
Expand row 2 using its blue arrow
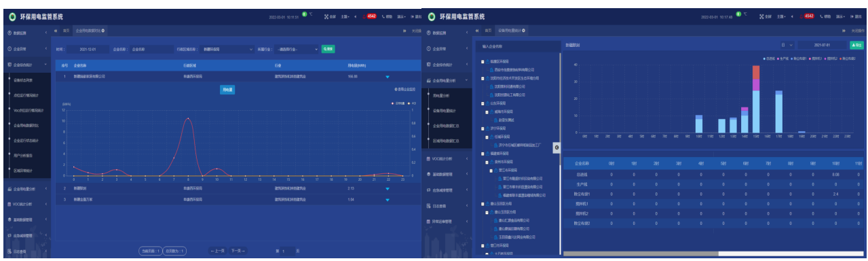click(x=388, y=188)
